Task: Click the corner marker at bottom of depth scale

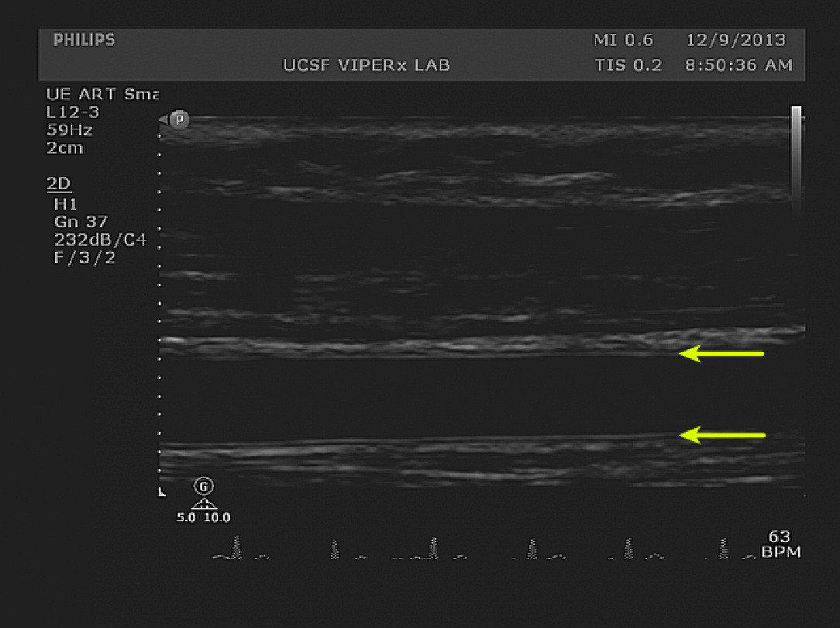Action: click(x=162, y=492)
